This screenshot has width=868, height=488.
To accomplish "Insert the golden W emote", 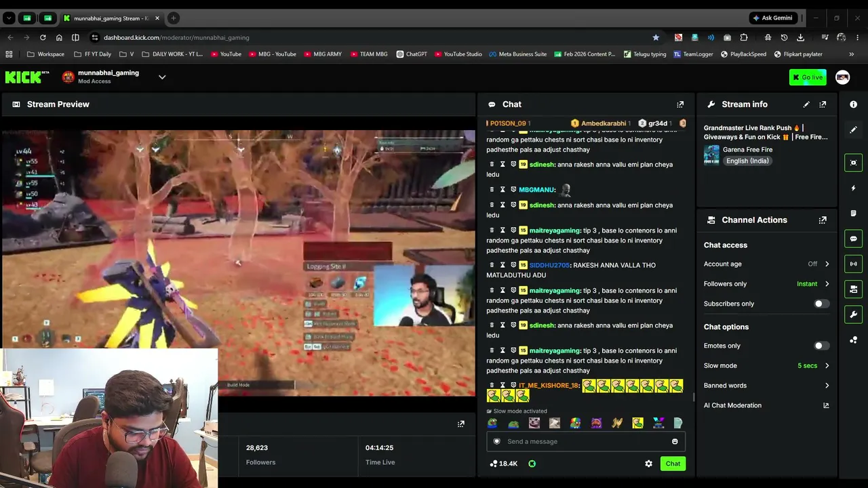I will tap(617, 423).
